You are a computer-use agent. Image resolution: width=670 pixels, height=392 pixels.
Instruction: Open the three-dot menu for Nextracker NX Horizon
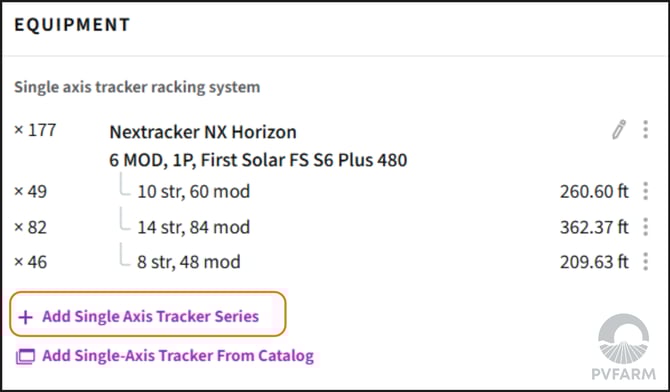[x=646, y=130]
